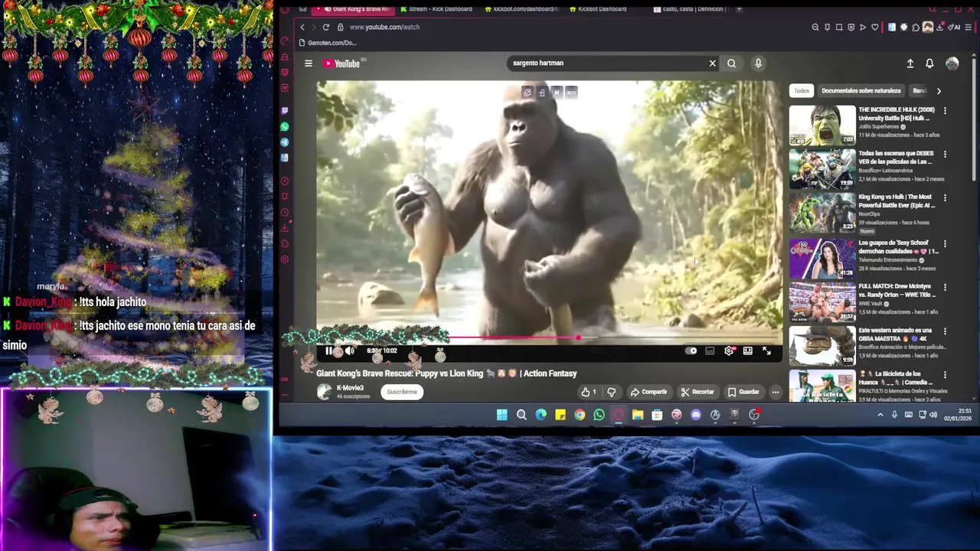Go to the YouTube home logo
Image resolution: width=980 pixels, height=551 pixels.
click(x=341, y=64)
